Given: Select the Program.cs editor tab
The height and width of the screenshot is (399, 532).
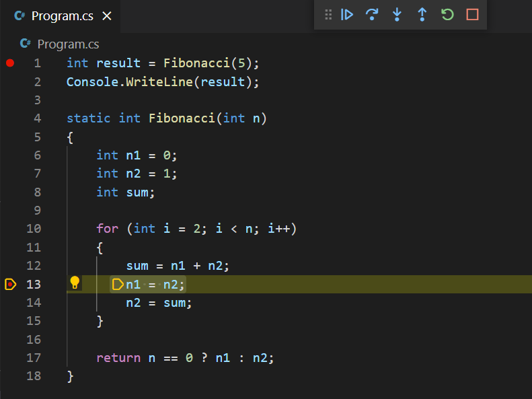Looking at the screenshot, I should 62,16.
